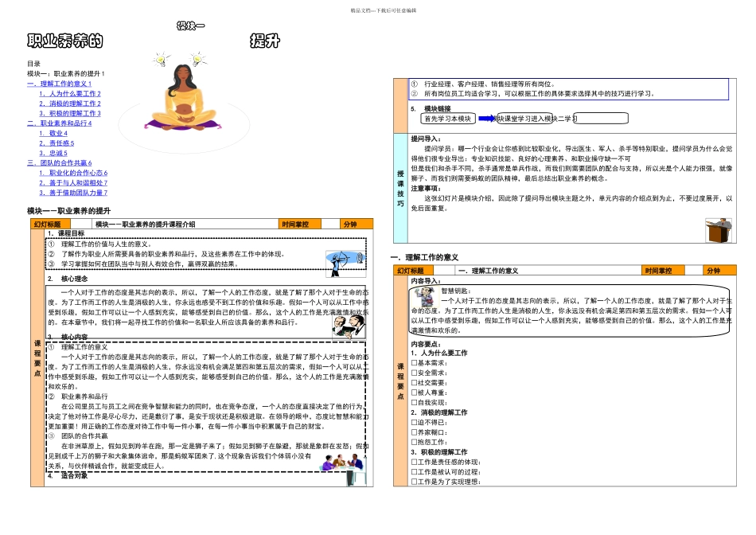Screen dimensions: 756x535
Task: Open TOC link 1. 敬业
Action: pyautogui.click(x=53, y=133)
